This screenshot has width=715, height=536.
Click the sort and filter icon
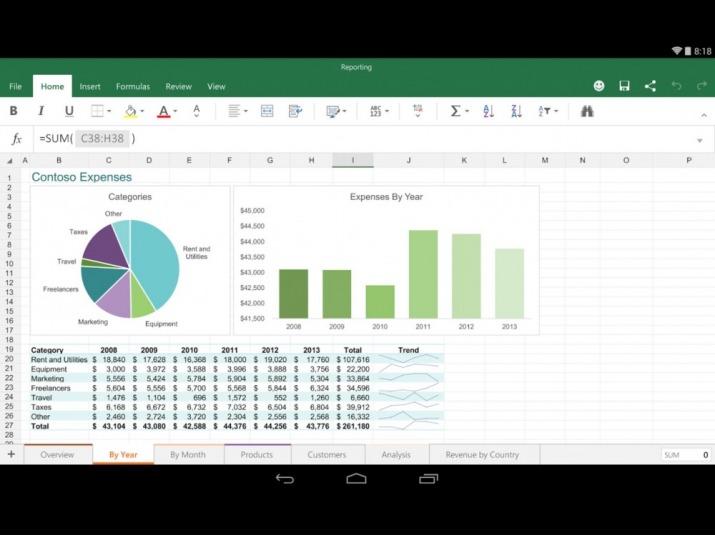[544, 111]
